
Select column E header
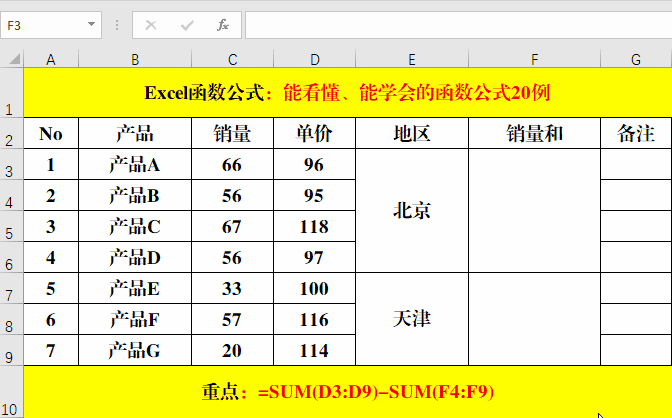[412, 59]
